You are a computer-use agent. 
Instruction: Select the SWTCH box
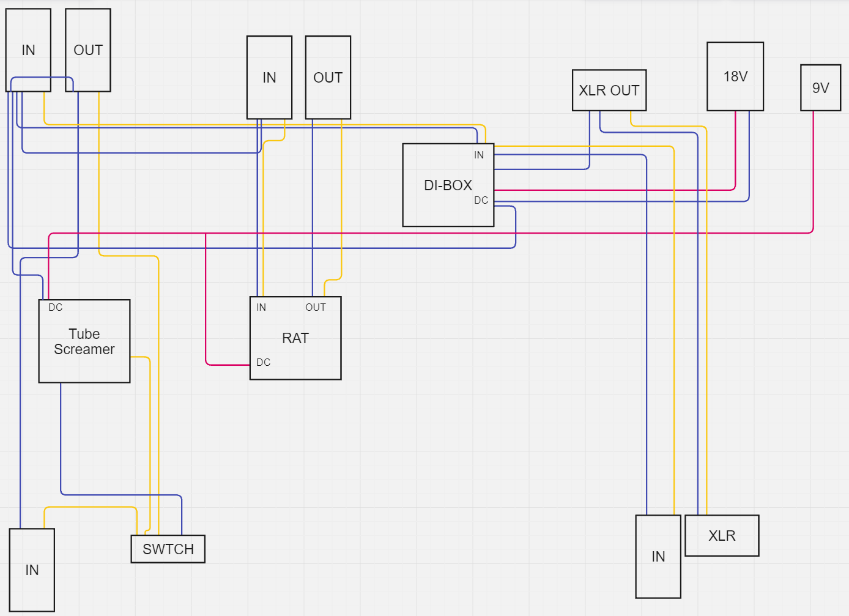tap(168, 549)
